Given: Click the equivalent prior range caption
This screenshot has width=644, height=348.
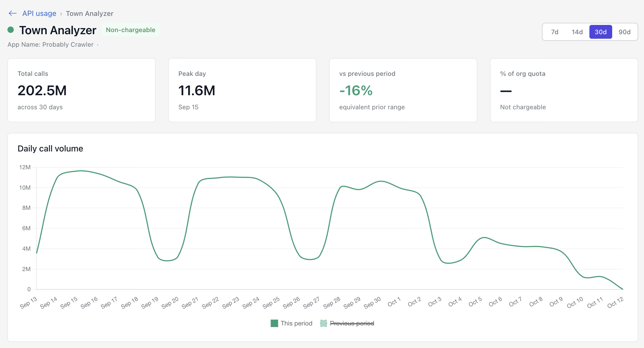Looking at the screenshot, I should 372,107.
